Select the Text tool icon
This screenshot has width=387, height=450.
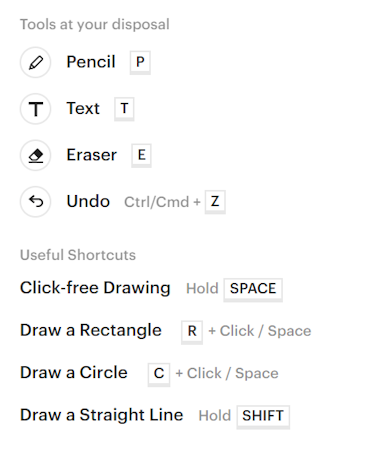click(x=35, y=109)
